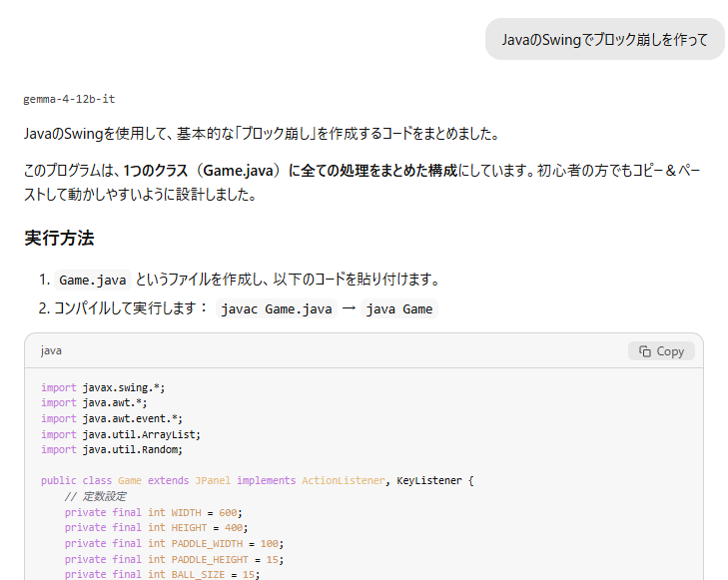
Task: Click the public class Game declaration line
Action: (x=258, y=481)
